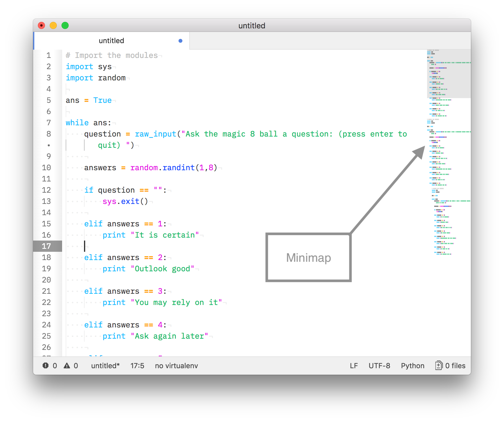Click 'import sys' on line 2
504x422 pixels.
pos(89,66)
